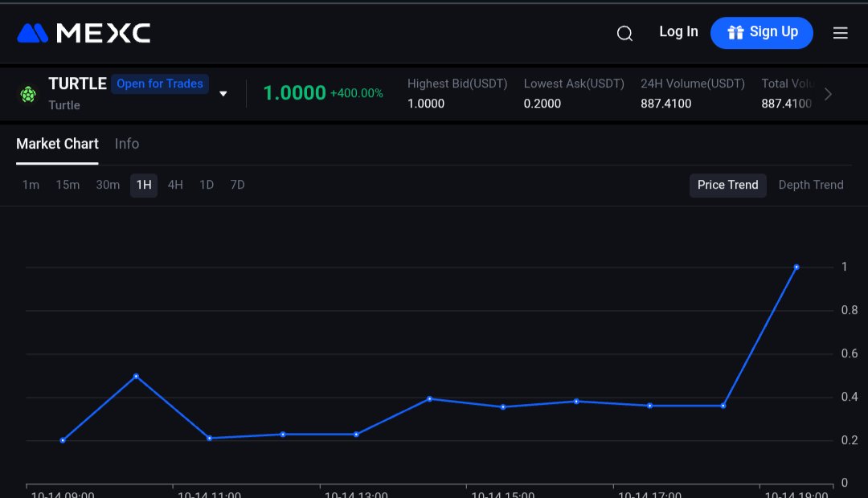Image resolution: width=868 pixels, height=498 pixels.
Task: Click the 1.0000 current price
Action: pos(294,93)
